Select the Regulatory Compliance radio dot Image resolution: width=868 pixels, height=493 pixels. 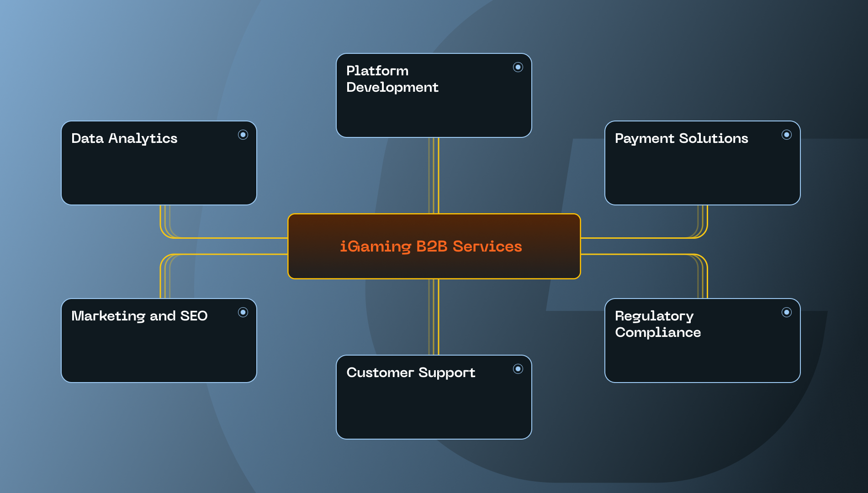point(787,312)
